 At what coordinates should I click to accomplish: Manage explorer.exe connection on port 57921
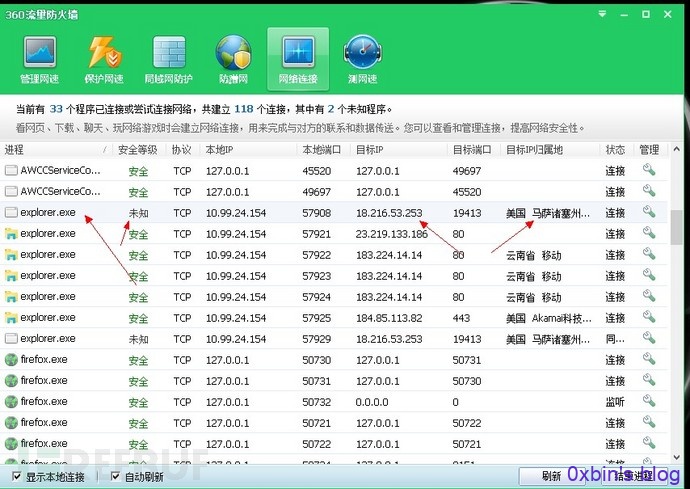[x=649, y=233]
